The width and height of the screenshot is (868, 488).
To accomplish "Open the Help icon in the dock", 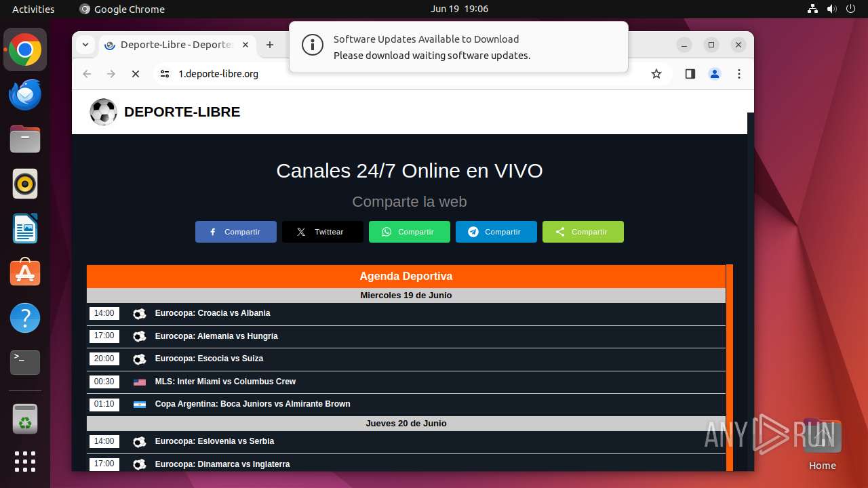I will 25,318.
